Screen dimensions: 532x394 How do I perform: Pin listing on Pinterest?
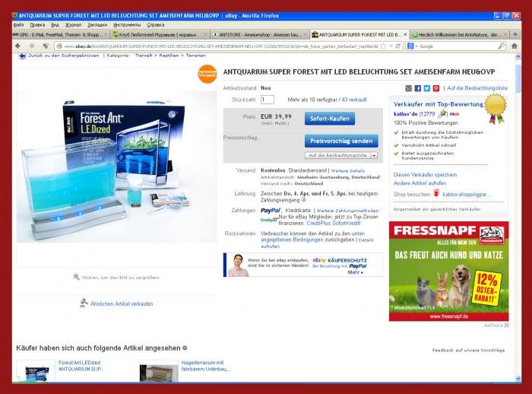coord(435,88)
